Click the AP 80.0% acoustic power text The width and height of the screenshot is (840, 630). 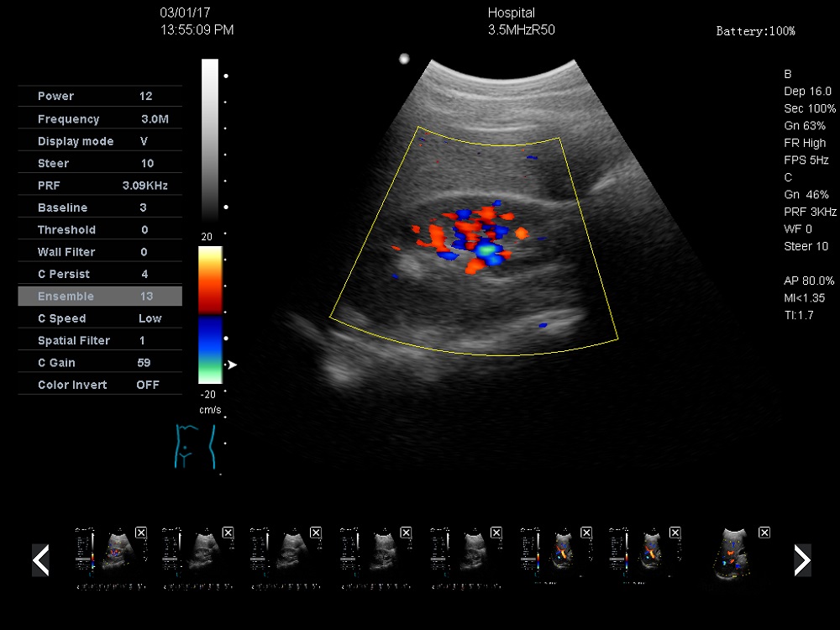[x=809, y=281]
